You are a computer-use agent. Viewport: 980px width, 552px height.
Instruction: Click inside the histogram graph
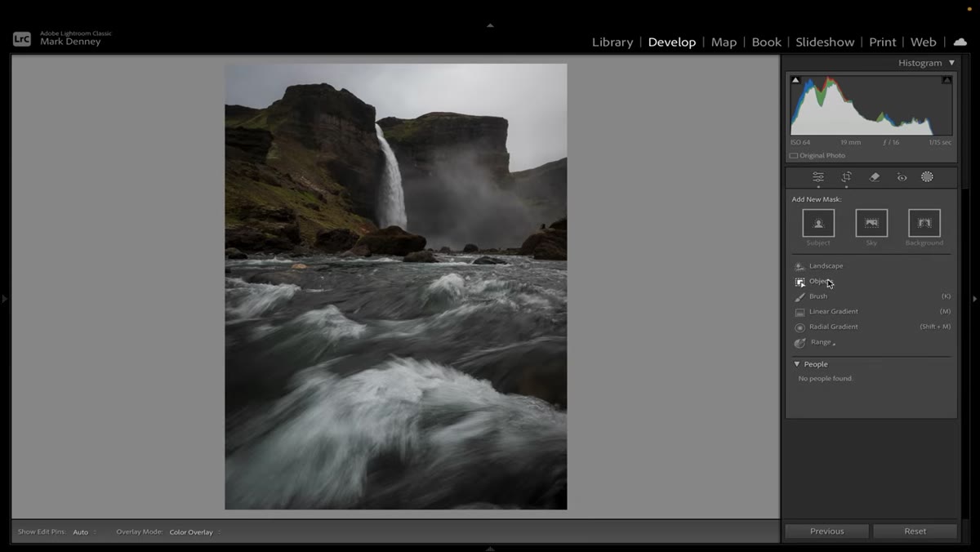click(871, 105)
